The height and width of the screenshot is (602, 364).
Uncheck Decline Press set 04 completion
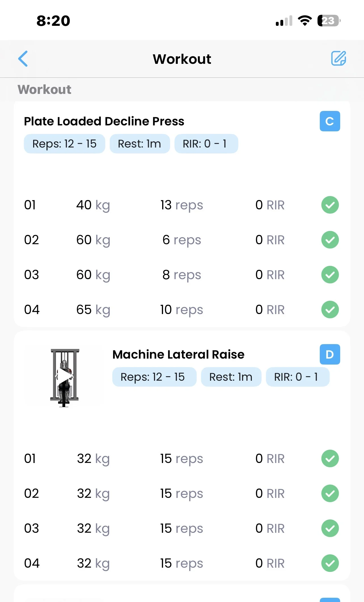(330, 310)
